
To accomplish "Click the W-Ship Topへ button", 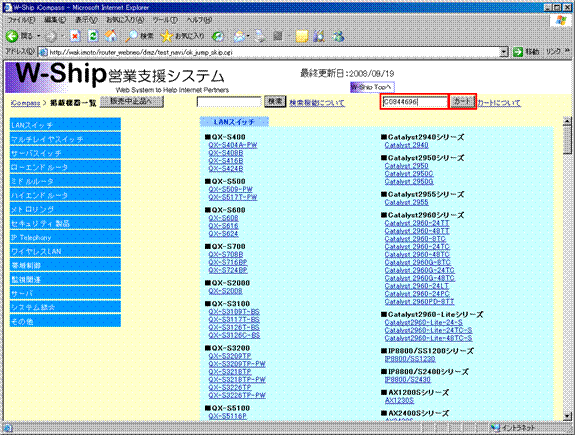I will pyautogui.click(x=372, y=87).
